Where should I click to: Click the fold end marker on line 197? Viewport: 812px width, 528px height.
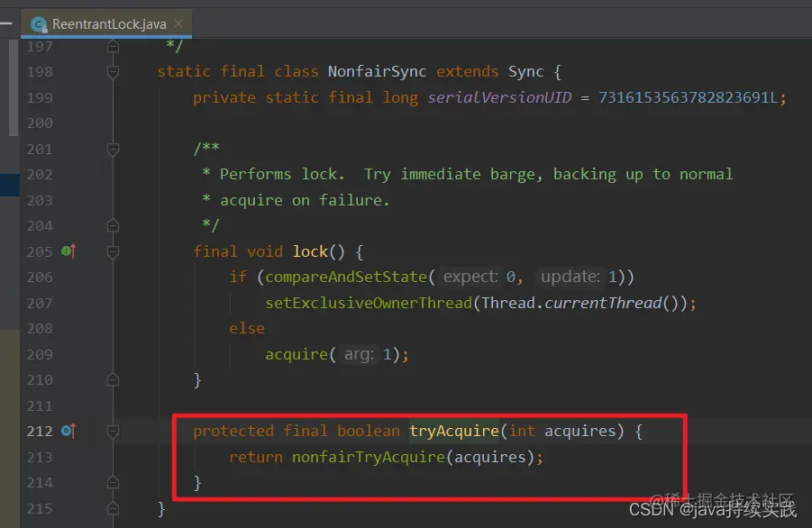pos(113,47)
